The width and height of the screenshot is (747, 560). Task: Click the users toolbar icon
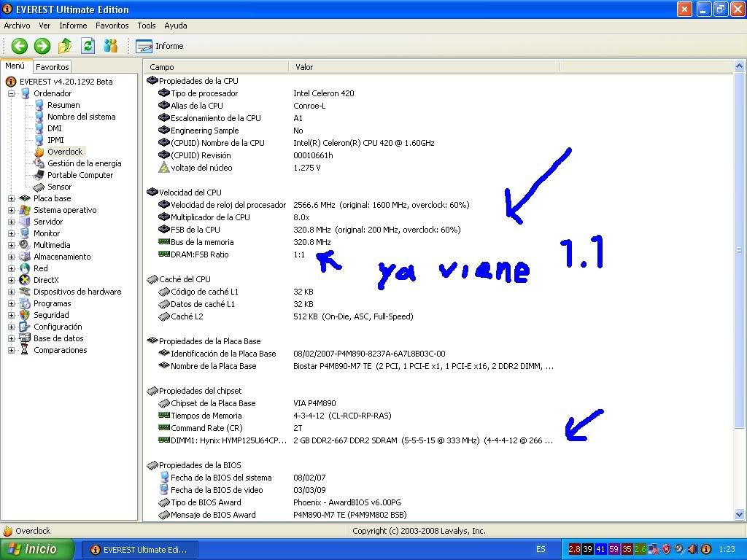click(111, 46)
